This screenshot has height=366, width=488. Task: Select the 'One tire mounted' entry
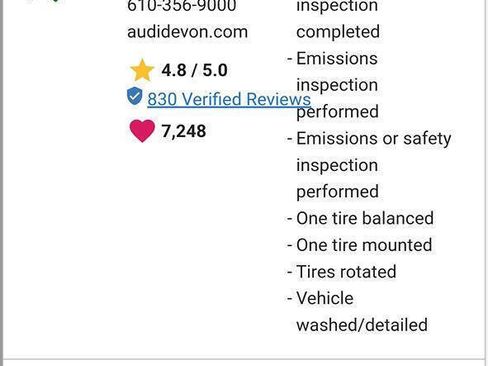360,245
